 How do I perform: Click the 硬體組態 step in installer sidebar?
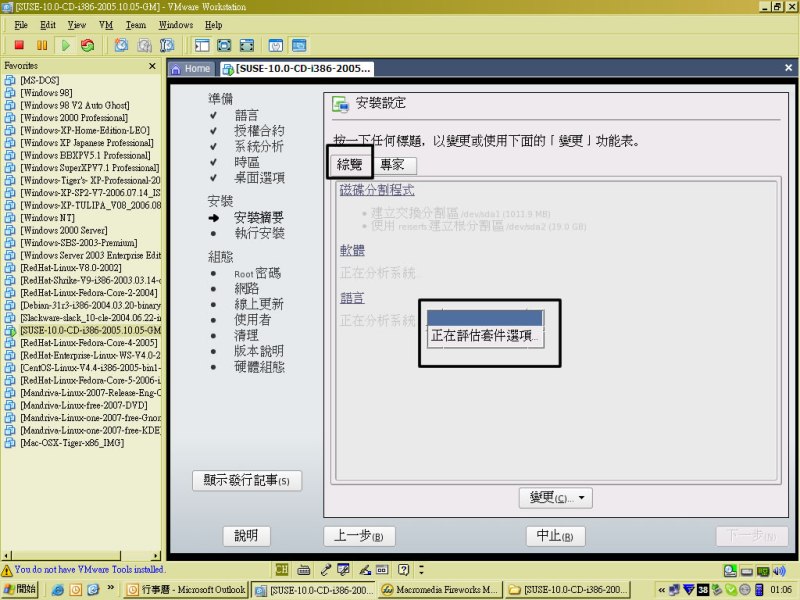[x=259, y=367]
